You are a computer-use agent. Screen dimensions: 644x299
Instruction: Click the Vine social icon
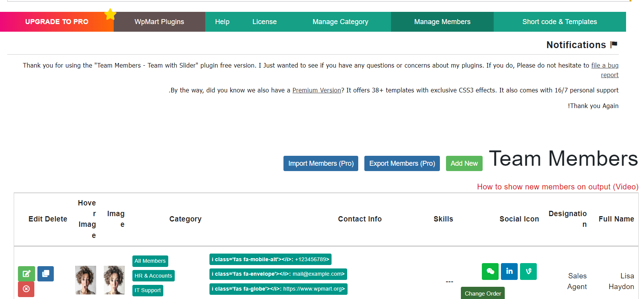pos(528,272)
